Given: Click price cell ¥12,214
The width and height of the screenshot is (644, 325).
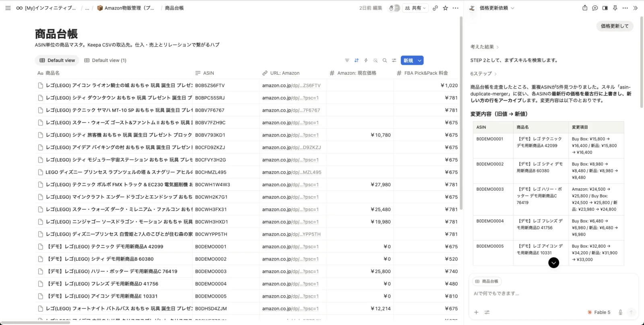Looking at the screenshot, I should (x=360, y=309).
